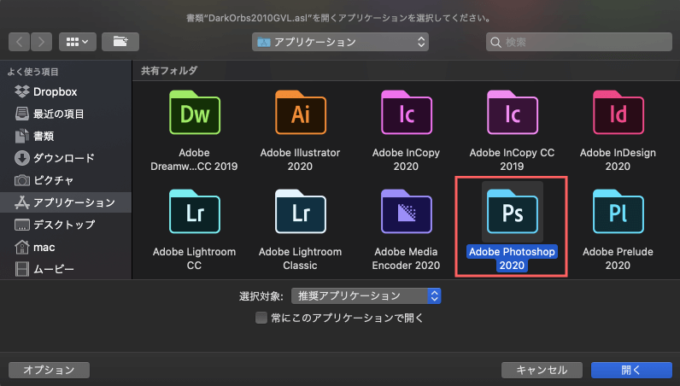The height and width of the screenshot is (386, 680).
Task: Open the icon view mode dropdown
Action: pyautogui.click(x=78, y=42)
